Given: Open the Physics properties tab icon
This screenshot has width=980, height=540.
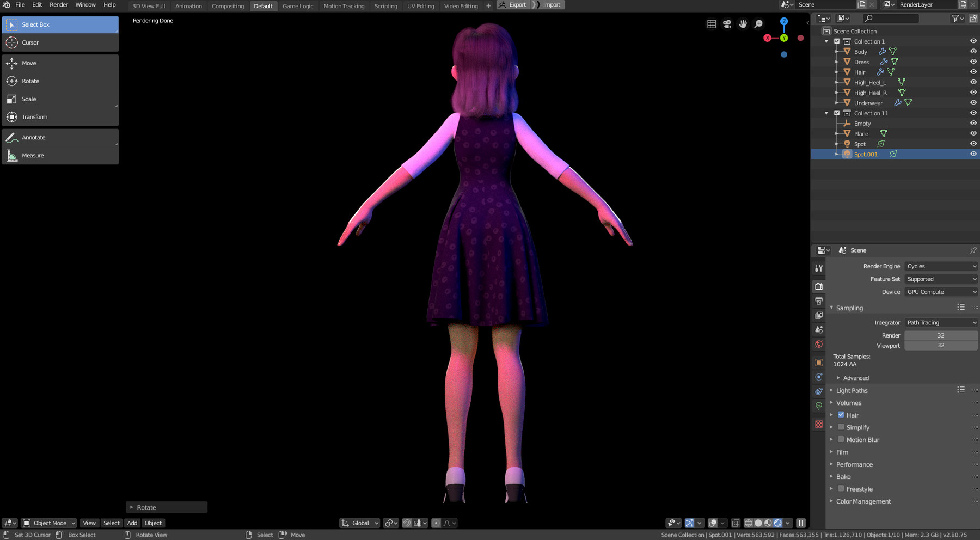Looking at the screenshot, I should coord(819,377).
